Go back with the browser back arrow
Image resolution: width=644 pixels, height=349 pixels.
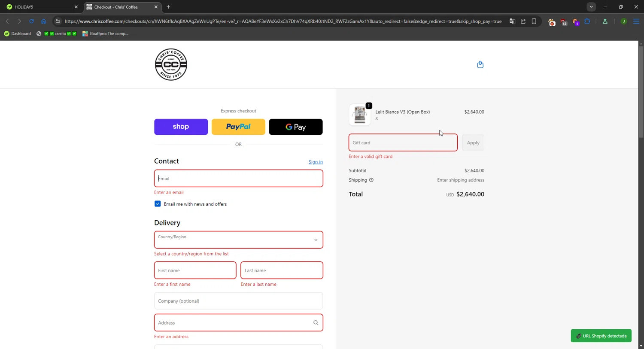(7, 21)
